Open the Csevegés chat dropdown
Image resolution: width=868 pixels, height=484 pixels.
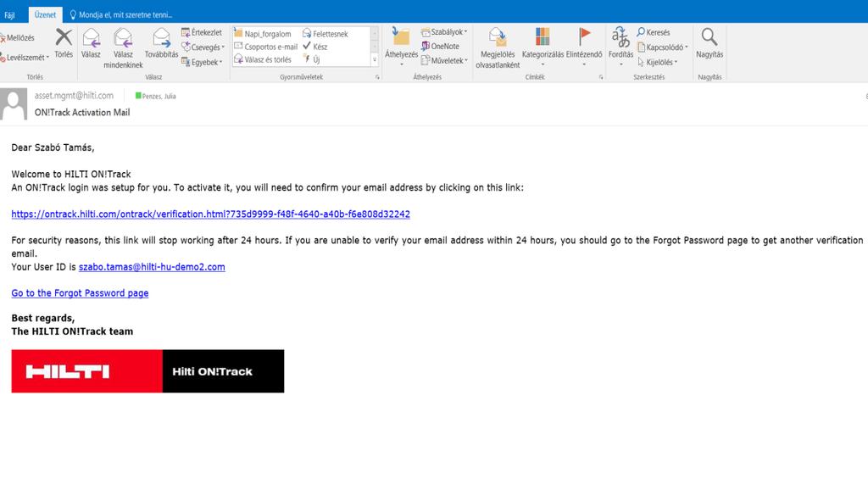click(x=203, y=47)
